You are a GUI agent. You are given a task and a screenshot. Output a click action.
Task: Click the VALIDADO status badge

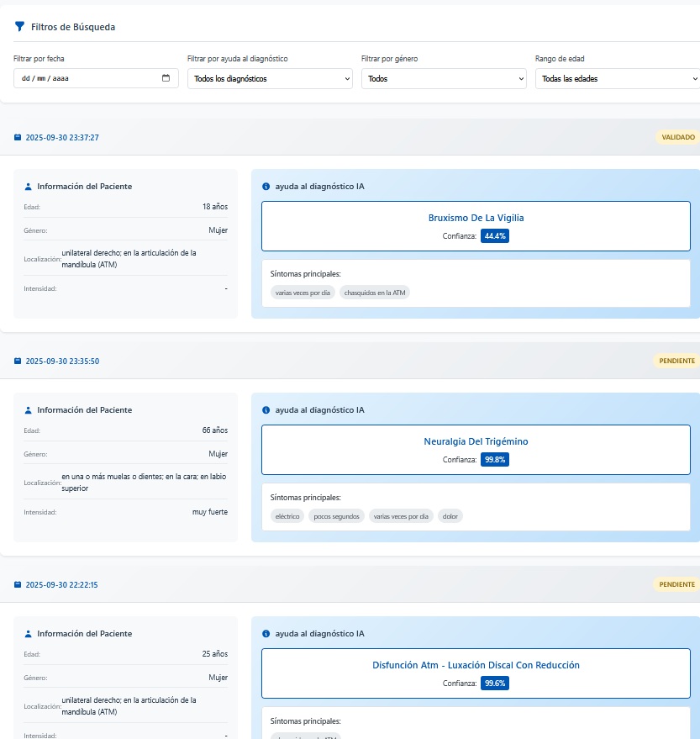(x=677, y=137)
